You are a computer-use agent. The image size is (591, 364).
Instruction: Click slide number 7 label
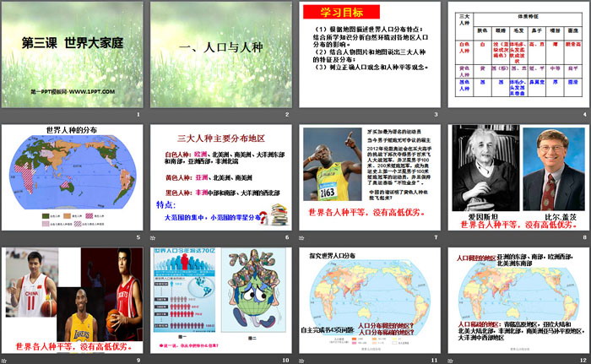436,237
